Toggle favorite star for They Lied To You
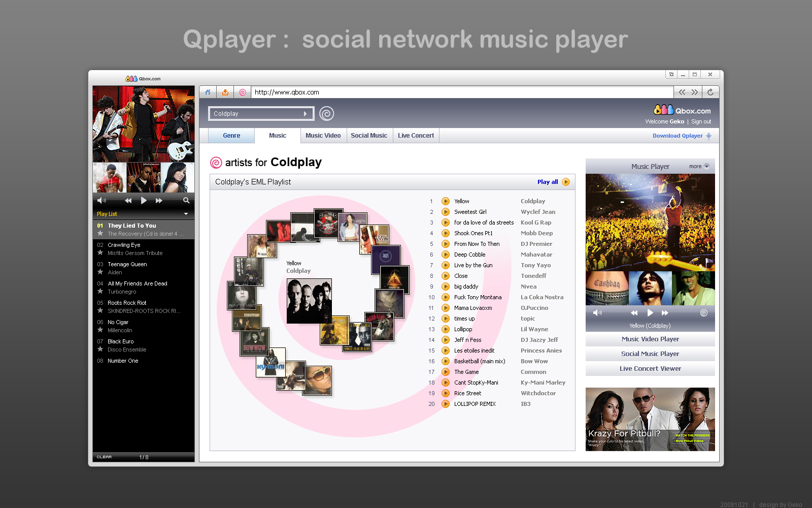The image size is (812, 508). tap(100, 233)
